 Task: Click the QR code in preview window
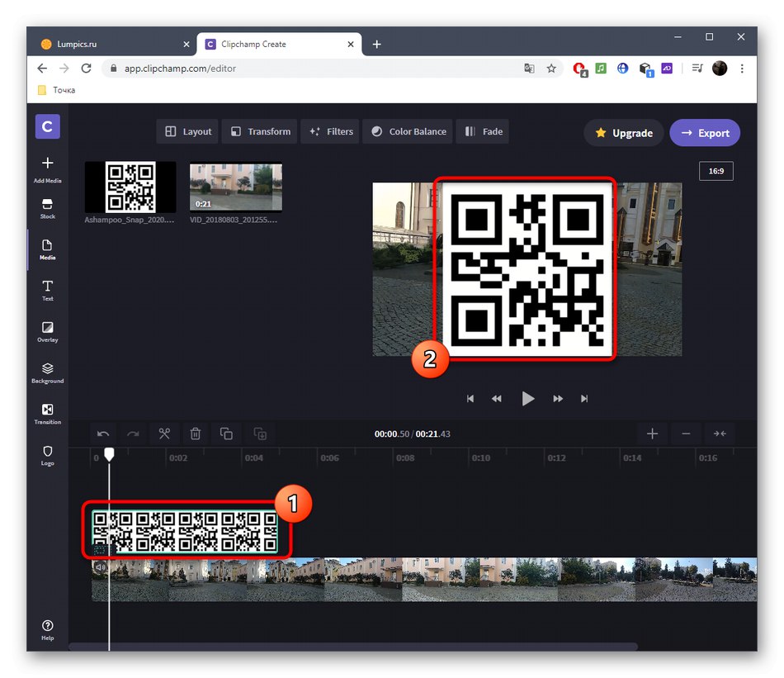[x=527, y=270]
